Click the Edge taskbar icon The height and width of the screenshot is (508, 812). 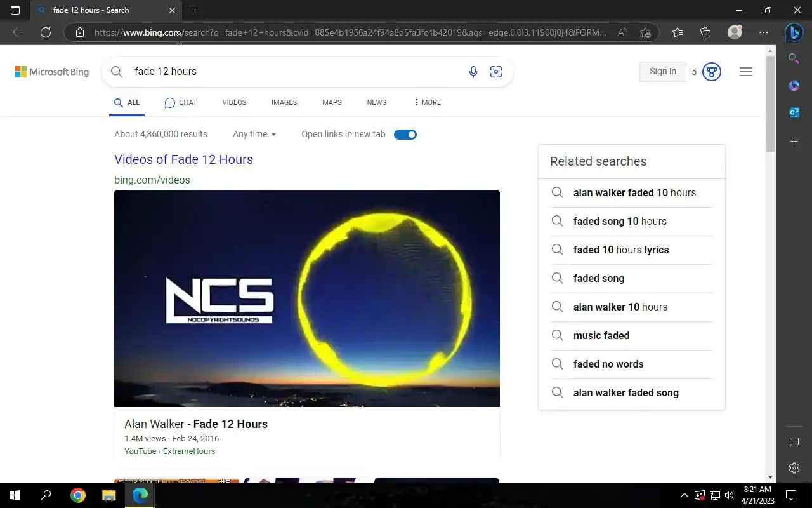(140, 495)
